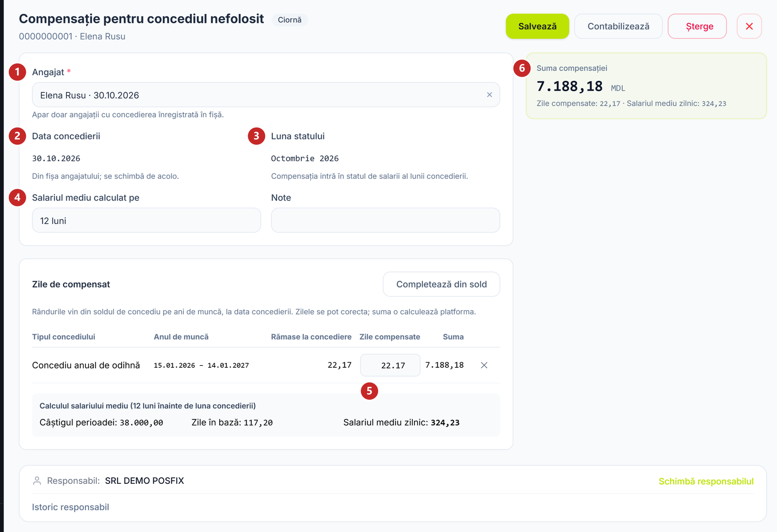Click Câștigul perioadei value 38.000,00
The height and width of the screenshot is (532, 777).
[141, 423]
